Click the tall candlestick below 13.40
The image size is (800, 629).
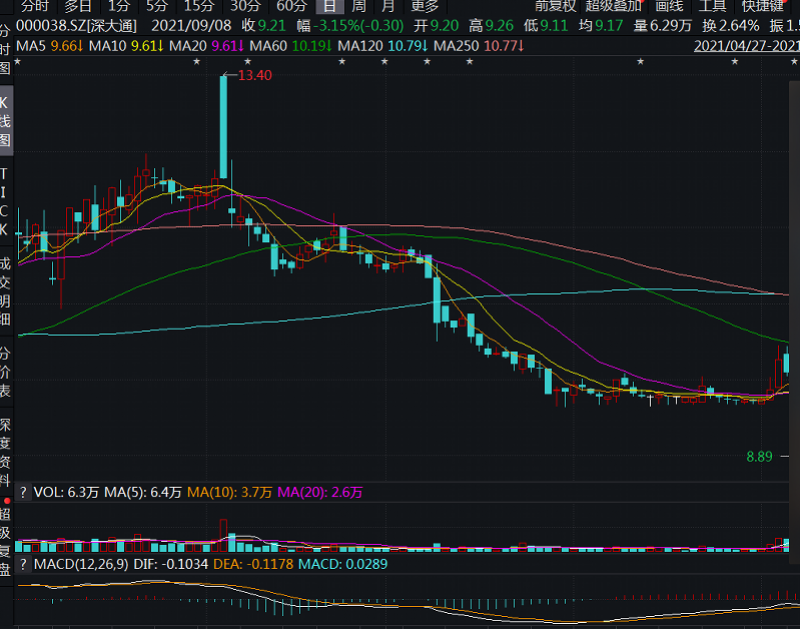223,127
